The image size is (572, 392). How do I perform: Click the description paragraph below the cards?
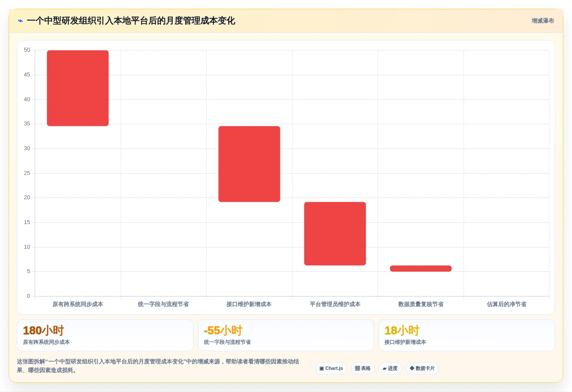coord(158,366)
